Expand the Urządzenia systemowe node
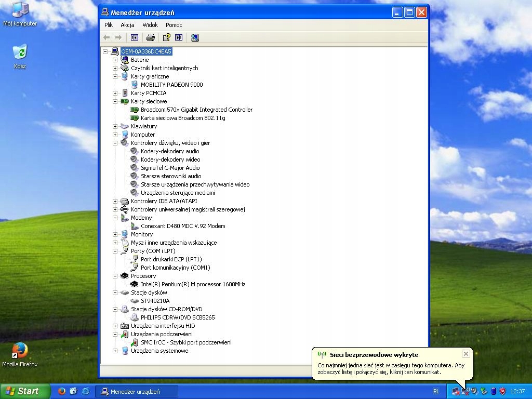 coord(115,351)
